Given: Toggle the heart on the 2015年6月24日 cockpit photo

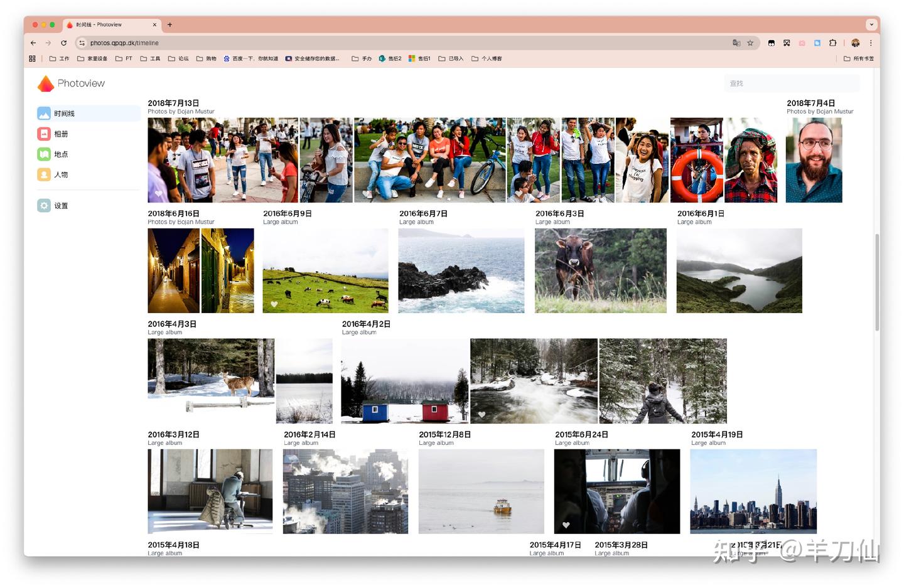Looking at the screenshot, I should pos(566,525).
